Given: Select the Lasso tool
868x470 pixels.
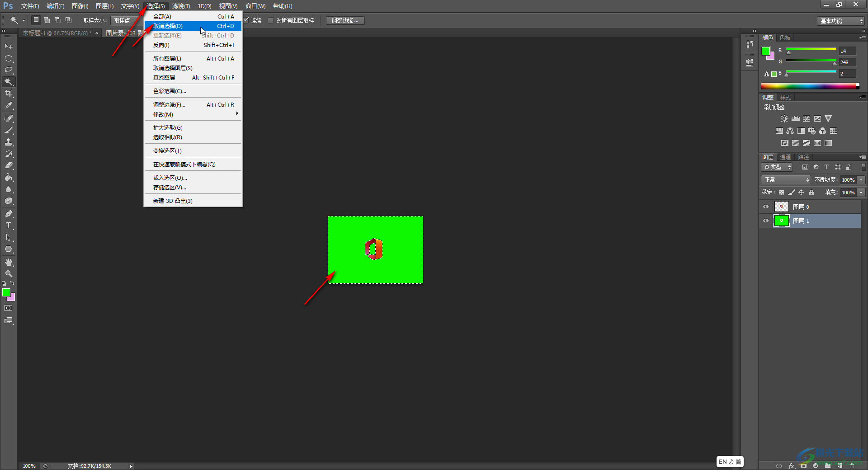Looking at the screenshot, I should click(x=9, y=70).
